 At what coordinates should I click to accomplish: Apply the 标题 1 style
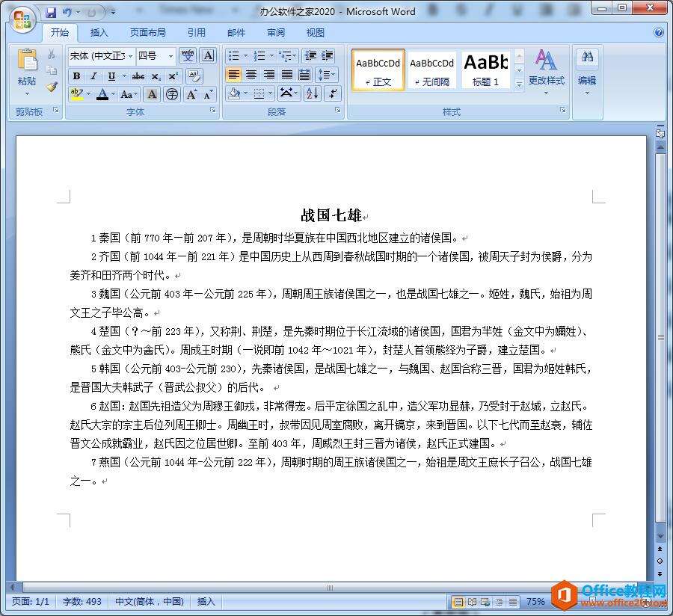(486, 70)
